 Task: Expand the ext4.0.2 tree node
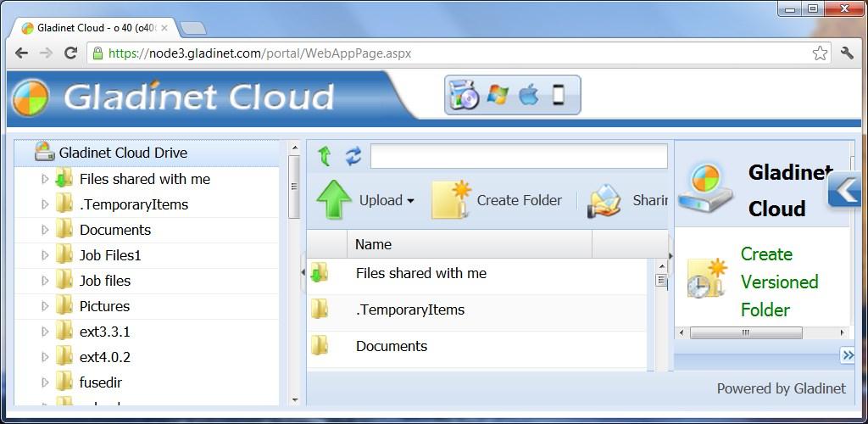pyautogui.click(x=46, y=357)
